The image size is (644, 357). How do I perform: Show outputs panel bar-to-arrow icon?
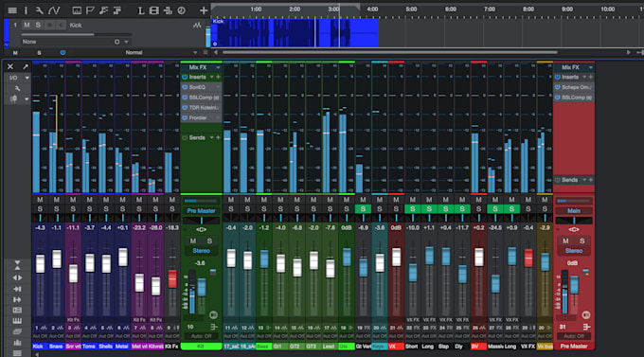pos(17,299)
